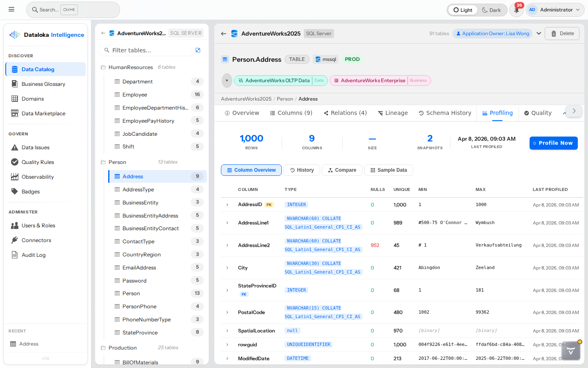Expand the AddressLine2 column row
This screenshot has height=368, width=588.
pos(227,245)
